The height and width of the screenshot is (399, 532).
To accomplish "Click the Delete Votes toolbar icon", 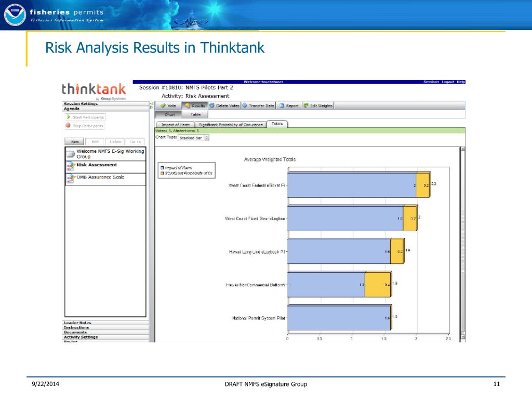I will 212,105.
